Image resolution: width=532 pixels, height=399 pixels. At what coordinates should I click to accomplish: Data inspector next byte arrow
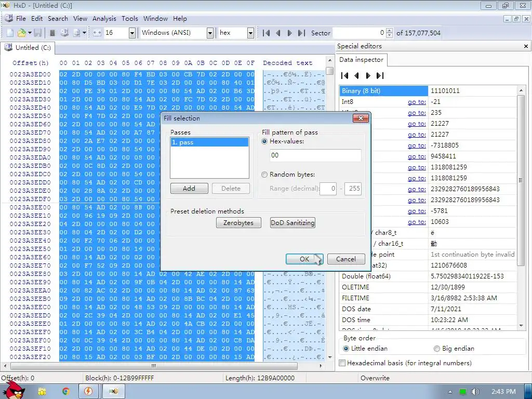368,75
